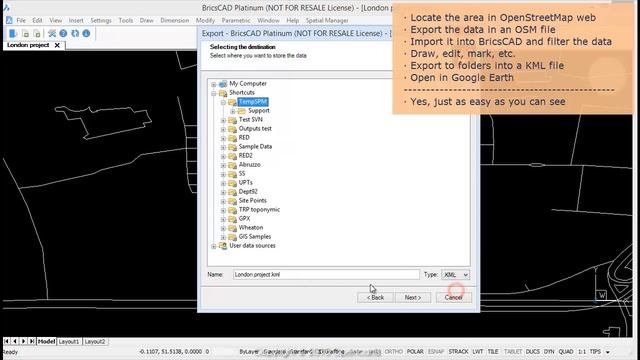Select the Dept92 folder
Viewport: 640px width, 360px height.
tap(248, 191)
